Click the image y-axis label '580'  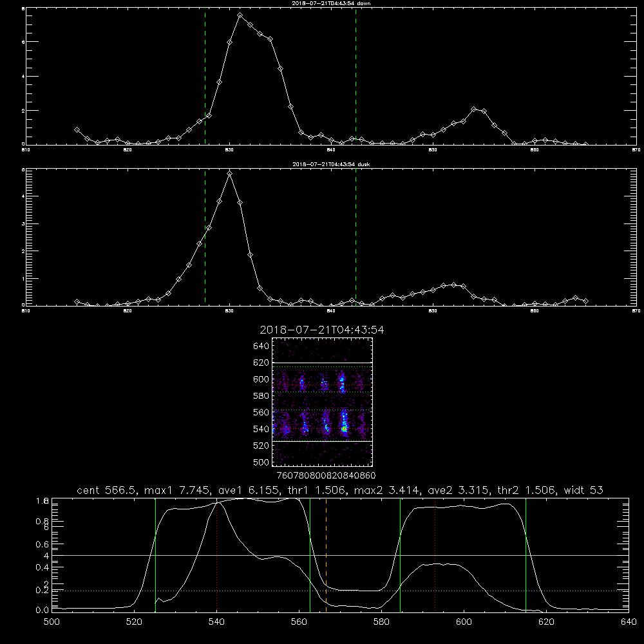coord(261,396)
